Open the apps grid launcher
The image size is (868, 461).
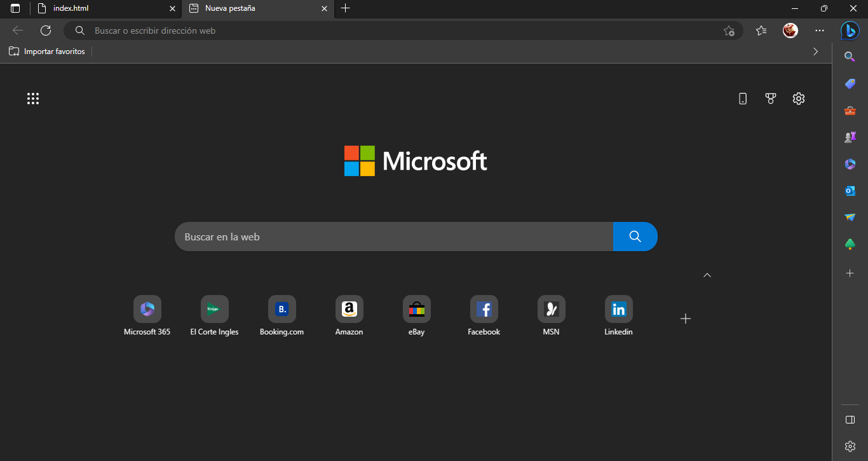pyautogui.click(x=33, y=99)
